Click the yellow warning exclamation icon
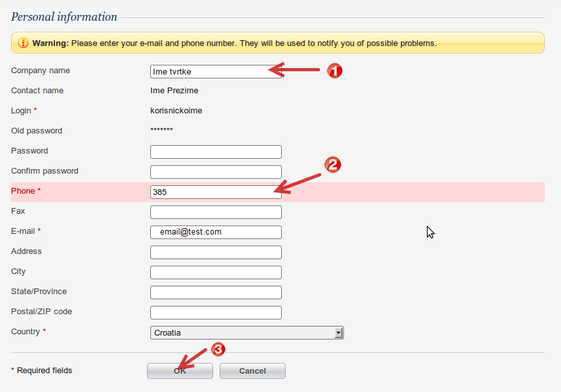Viewport: 561px width, 392px height. click(23, 43)
